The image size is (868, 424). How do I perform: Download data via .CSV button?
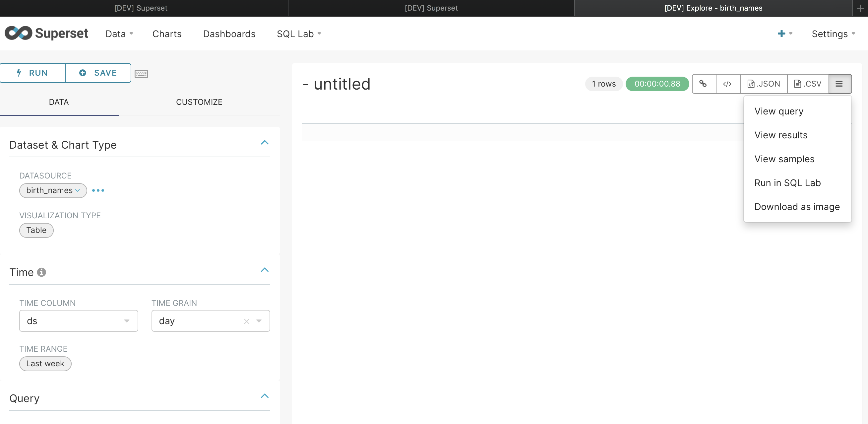click(x=808, y=84)
